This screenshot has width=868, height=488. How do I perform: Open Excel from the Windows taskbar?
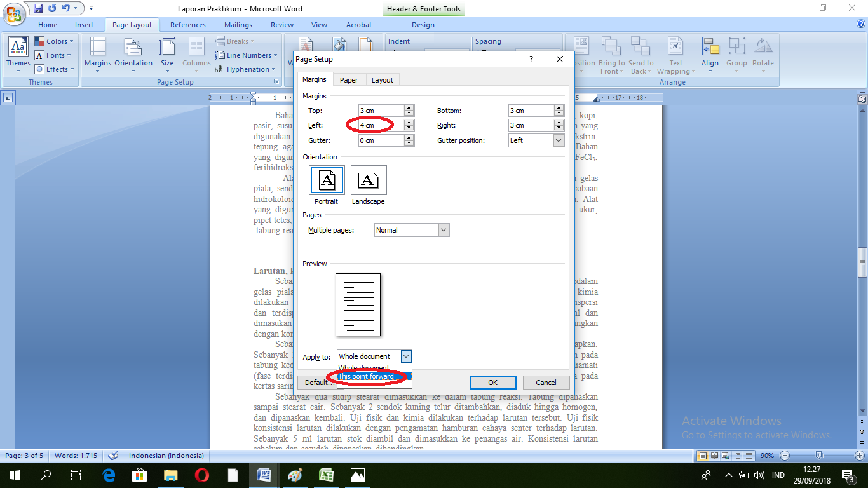[x=327, y=475]
